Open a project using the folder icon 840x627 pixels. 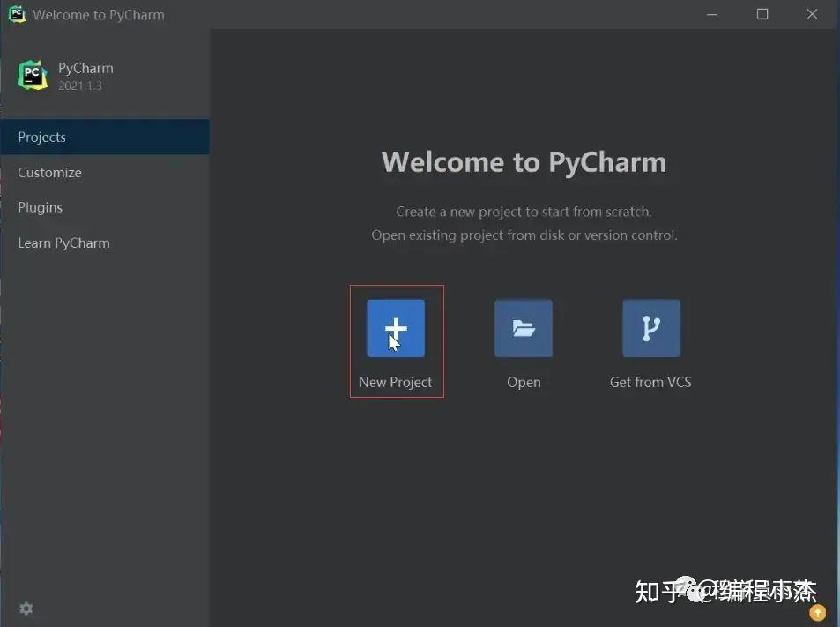pos(523,327)
